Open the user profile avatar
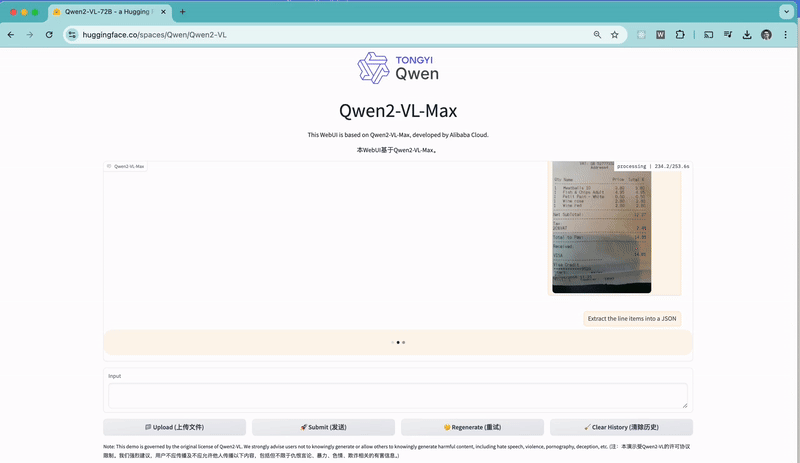The height and width of the screenshot is (463, 800). (x=766, y=35)
